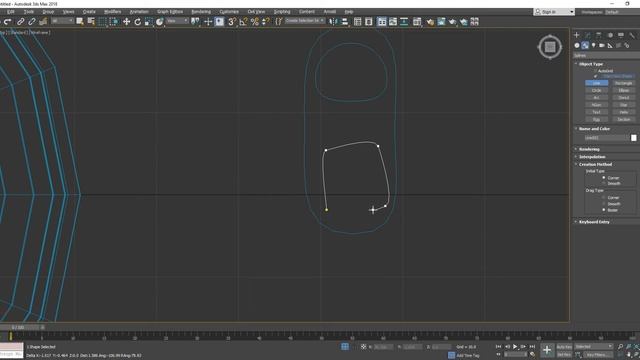Image resolution: width=640 pixels, height=360 pixels.
Task: Select Cameras category icon
Action: [x=602, y=45]
